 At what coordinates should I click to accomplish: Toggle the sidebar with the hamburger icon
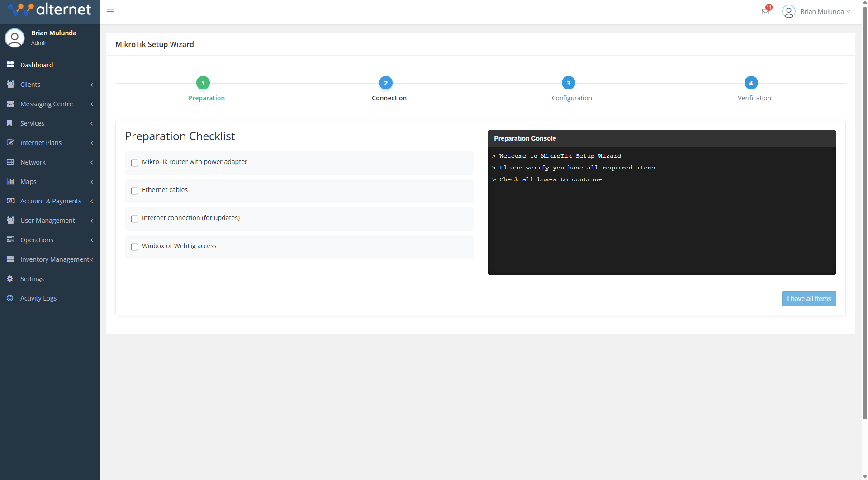pyautogui.click(x=110, y=11)
